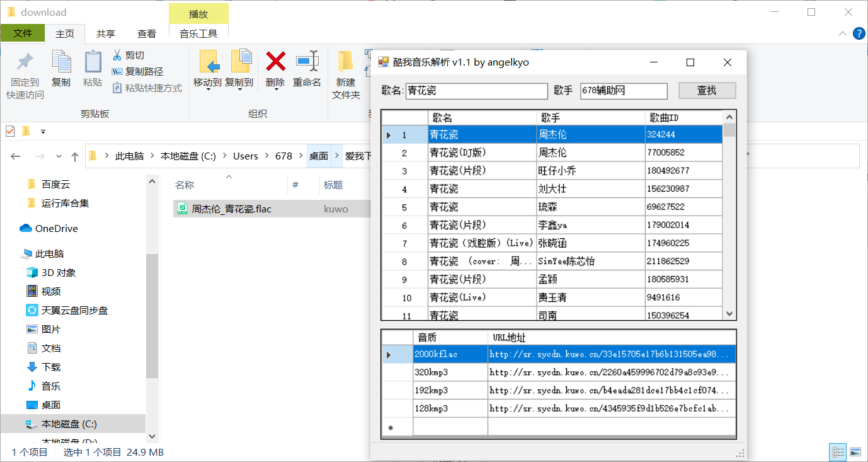Click the 查找 search button

pos(707,91)
